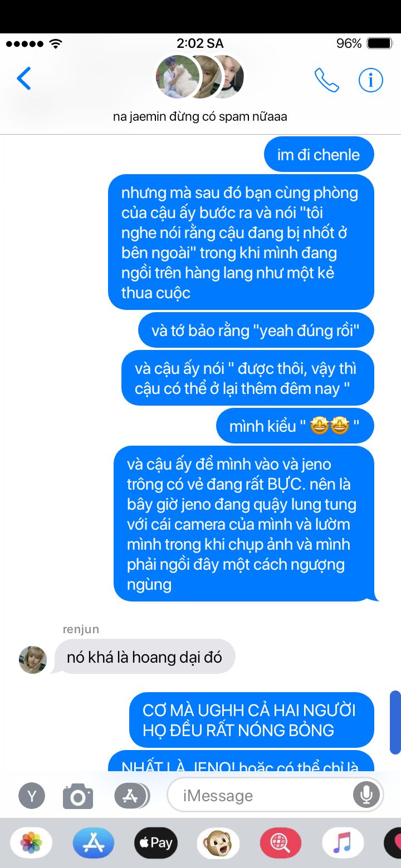The image size is (401, 868).
Task: Go back using the blue chevron arrow
Action: [24, 79]
